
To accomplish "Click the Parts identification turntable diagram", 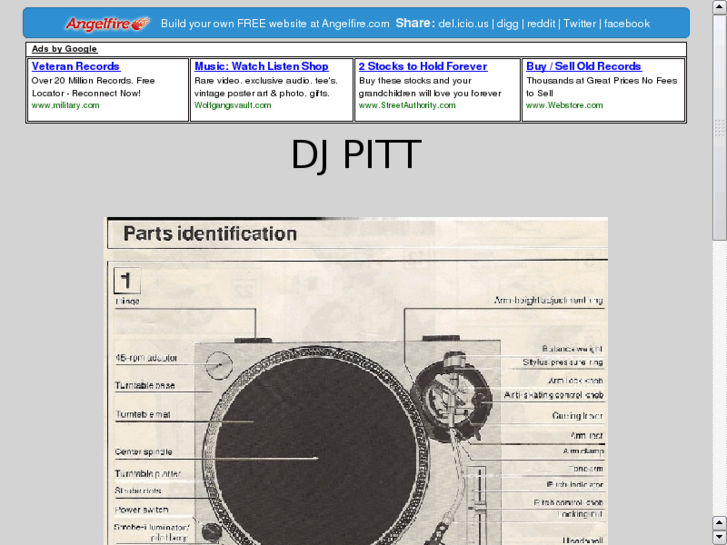I will click(x=357, y=381).
